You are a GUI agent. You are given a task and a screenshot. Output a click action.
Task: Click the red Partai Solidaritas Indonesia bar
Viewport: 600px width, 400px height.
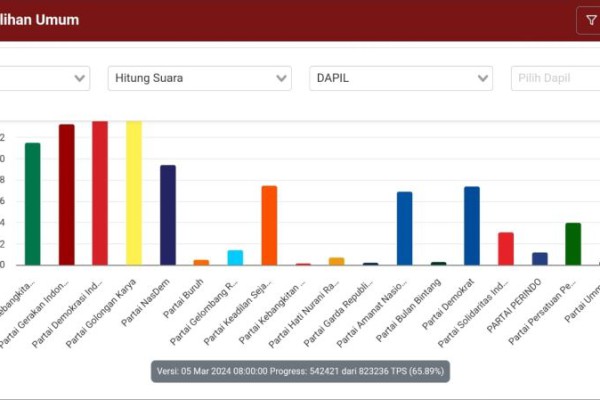(506, 249)
